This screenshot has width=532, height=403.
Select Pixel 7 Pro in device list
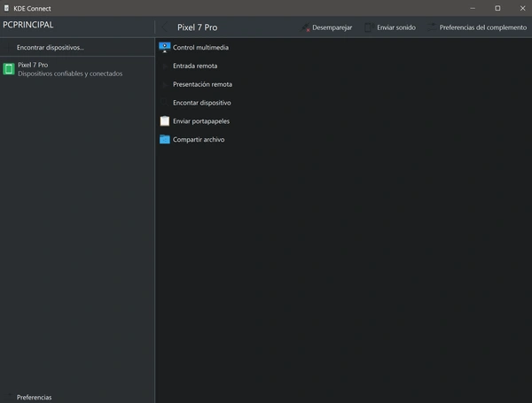(77, 69)
